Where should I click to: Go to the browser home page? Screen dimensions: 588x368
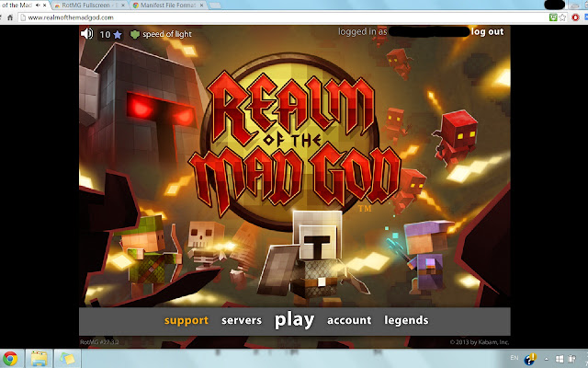[10, 17]
